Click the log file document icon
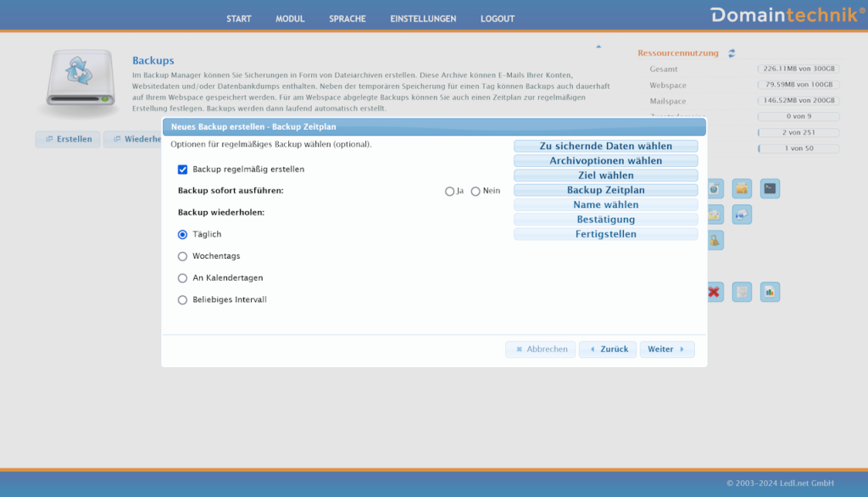Screen dimensions: 868x497 tap(742, 292)
